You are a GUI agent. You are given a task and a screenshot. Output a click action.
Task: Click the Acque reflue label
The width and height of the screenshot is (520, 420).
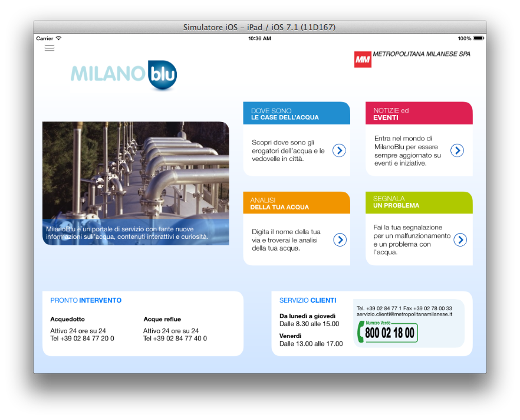(162, 319)
